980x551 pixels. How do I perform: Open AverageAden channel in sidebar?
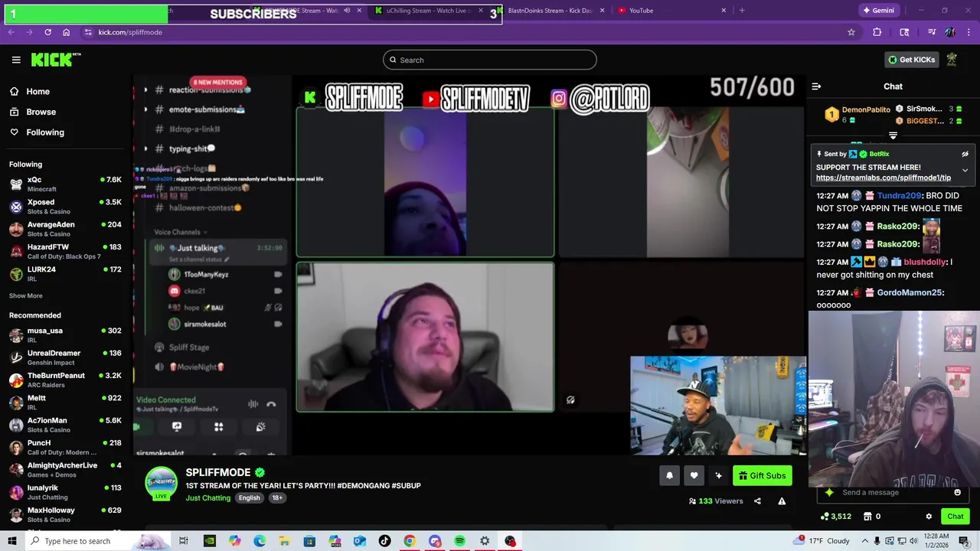pos(65,229)
